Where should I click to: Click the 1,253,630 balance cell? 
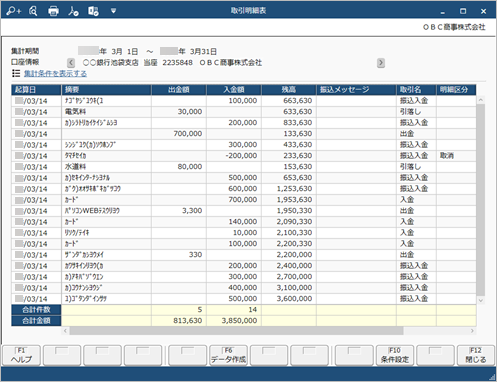[x=289, y=189]
